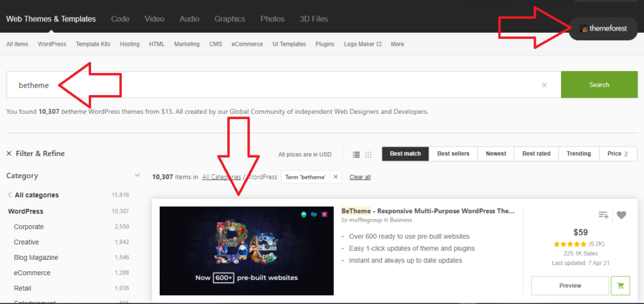Open the Graphics marketplace tab
Screen dimensions: 644x304
pos(230,19)
